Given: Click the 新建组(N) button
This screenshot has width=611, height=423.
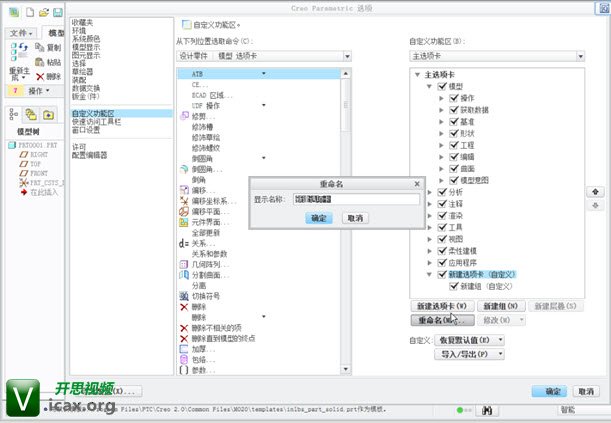Looking at the screenshot, I should coord(501,306).
